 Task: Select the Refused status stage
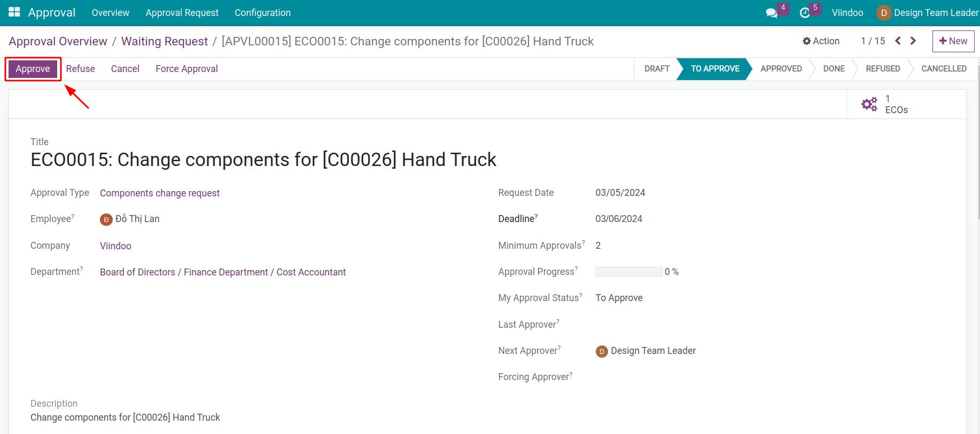(x=883, y=69)
